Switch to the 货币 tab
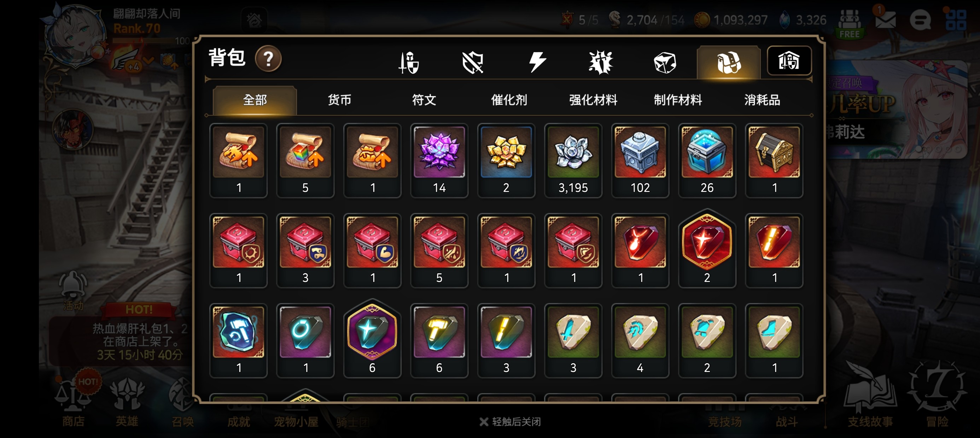This screenshot has width=980, height=438. coord(339,100)
